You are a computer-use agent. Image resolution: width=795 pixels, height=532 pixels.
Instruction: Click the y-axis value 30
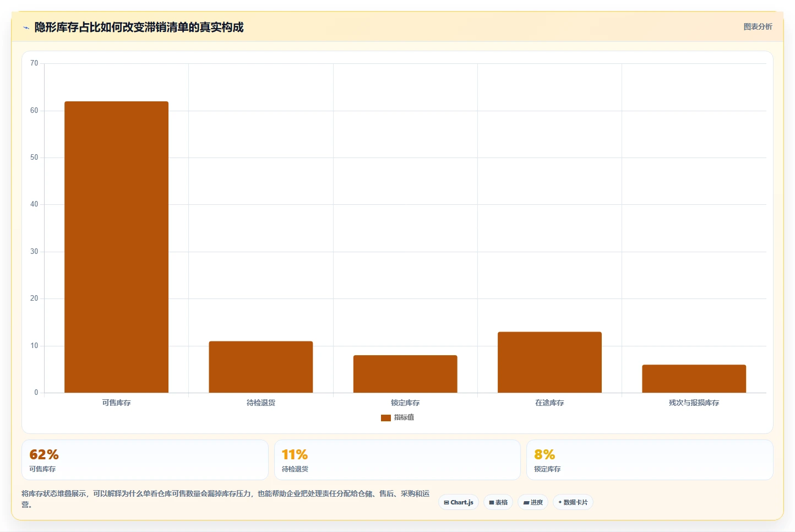click(34, 252)
